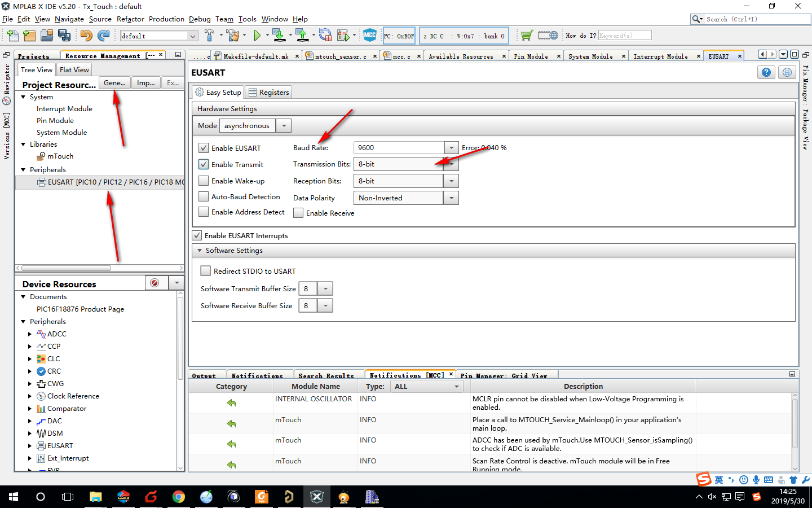Check the Enable Receive checkbox
This screenshot has height=508, width=812.
[298, 213]
